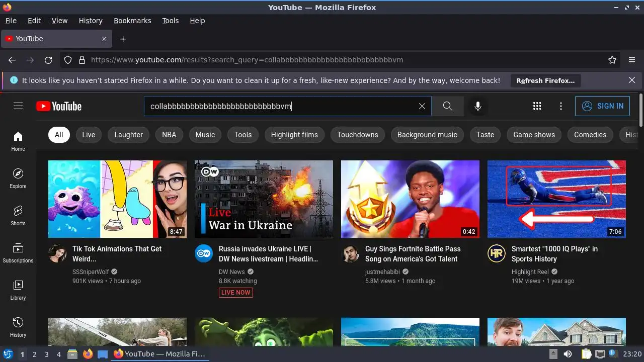
Task: Select the All filter chip
Action: 59,135
